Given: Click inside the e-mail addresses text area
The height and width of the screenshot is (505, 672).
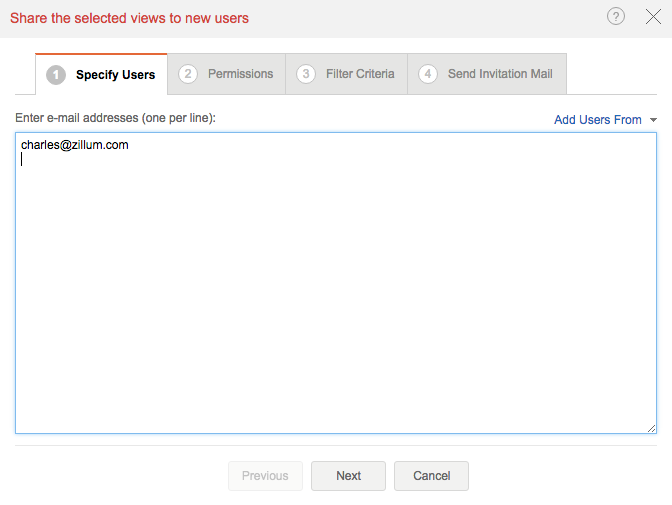Looking at the screenshot, I should coord(336,290).
